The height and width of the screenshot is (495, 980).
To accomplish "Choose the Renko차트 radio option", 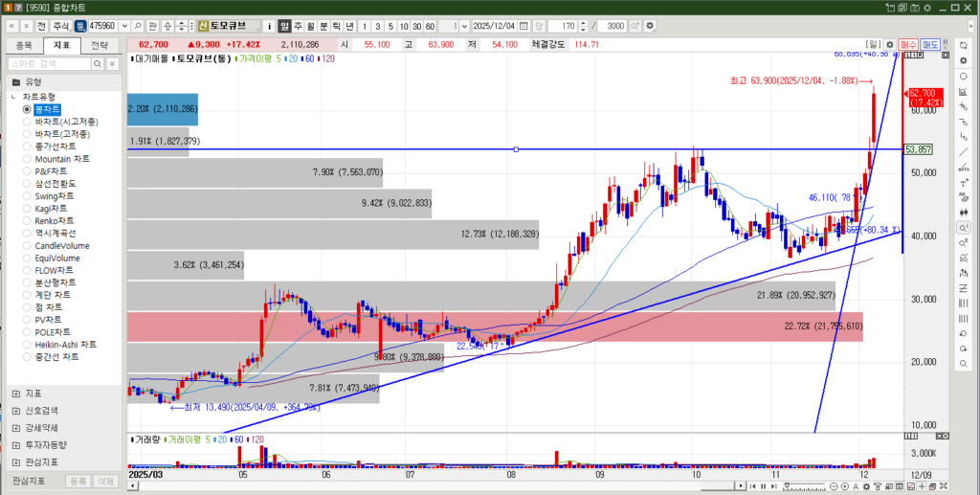I will [27, 220].
